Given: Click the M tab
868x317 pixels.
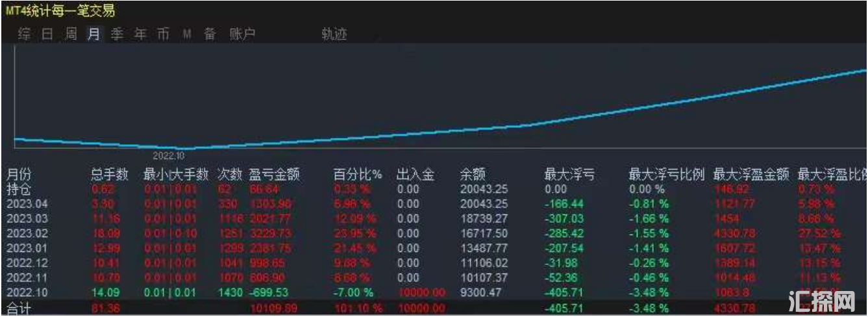Looking at the screenshot, I should (x=187, y=34).
